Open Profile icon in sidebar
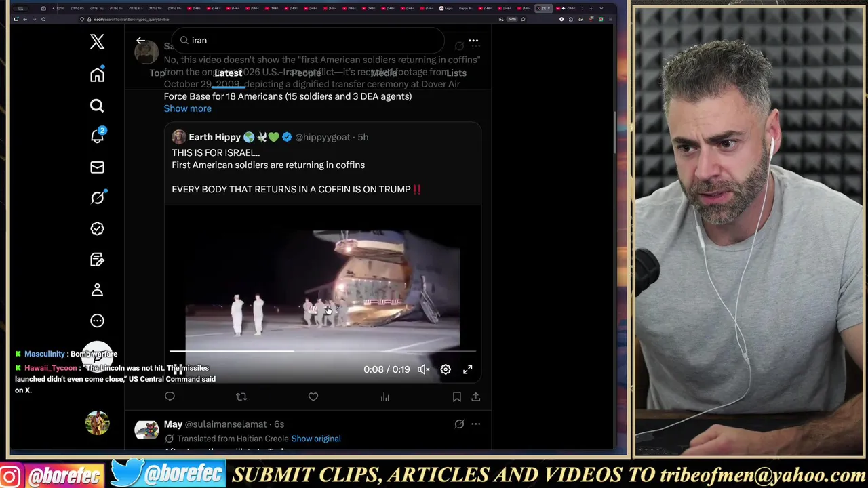The width and height of the screenshot is (868, 488). (x=97, y=290)
